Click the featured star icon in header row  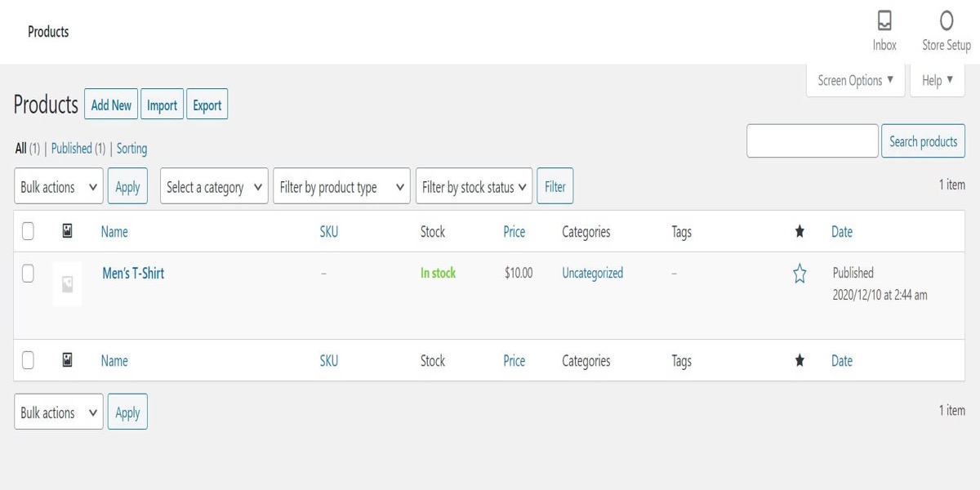pyautogui.click(x=800, y=232)
